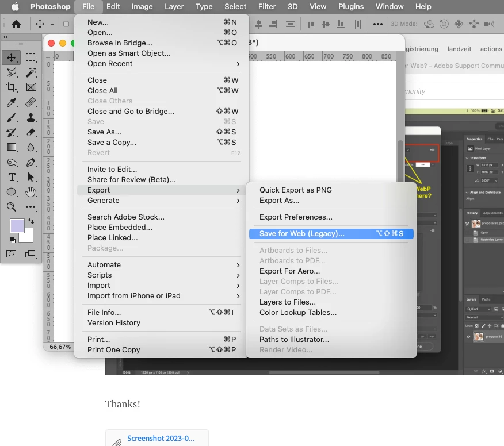
Task: Toggle proposal36 layer eye visibility
Action: point(468,337)
